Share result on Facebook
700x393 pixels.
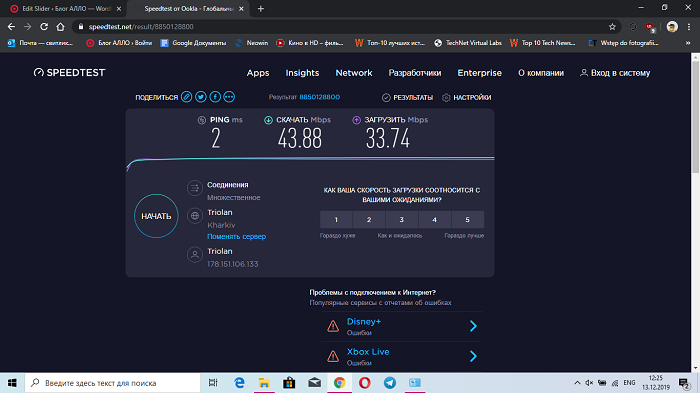(x=215, y=97)
